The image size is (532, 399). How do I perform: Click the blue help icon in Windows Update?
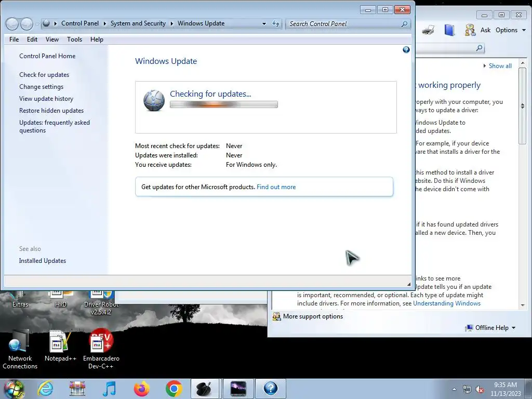(406, 50)
